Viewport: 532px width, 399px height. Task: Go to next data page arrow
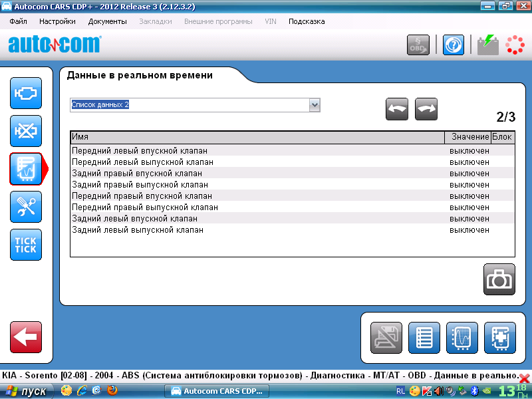pos(426,109)
